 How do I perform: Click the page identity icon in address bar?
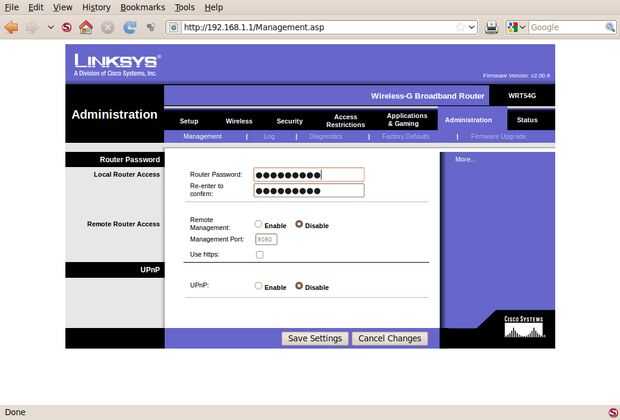[173, 27]
